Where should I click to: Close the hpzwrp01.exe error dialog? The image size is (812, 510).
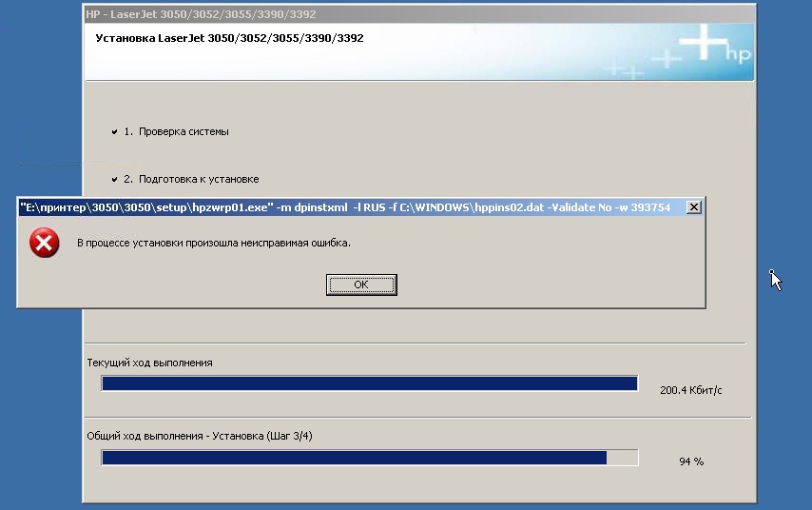693,207
